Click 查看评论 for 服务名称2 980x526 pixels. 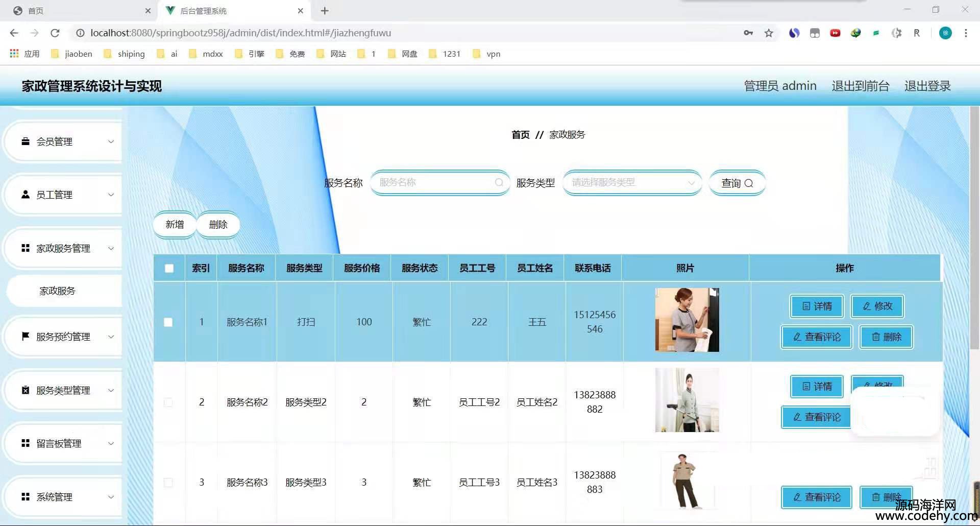(x=817, y=417)
